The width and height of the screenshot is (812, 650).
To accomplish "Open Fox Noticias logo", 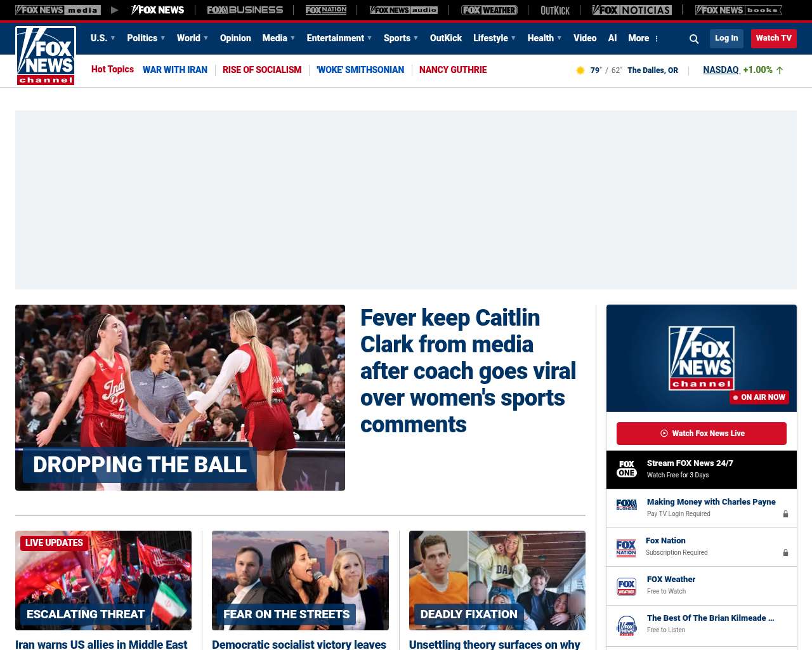I will click(x=632, y=10).
